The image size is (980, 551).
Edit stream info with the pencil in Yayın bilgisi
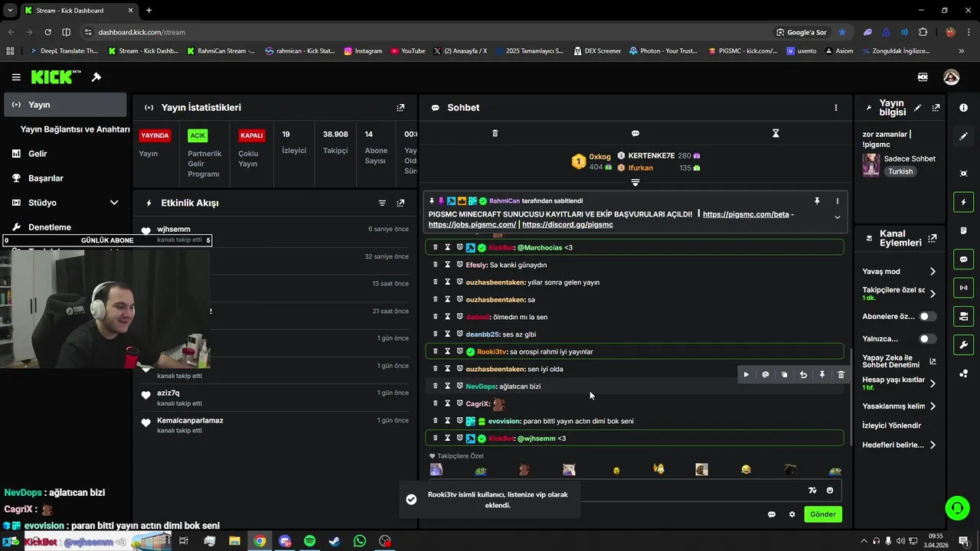point(917,108)
